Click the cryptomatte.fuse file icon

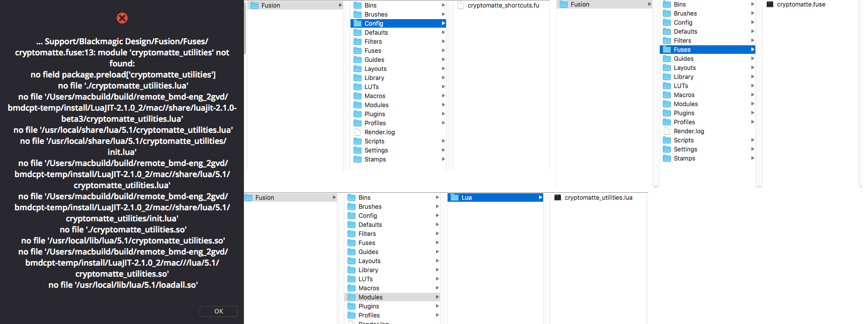(770, 5)
